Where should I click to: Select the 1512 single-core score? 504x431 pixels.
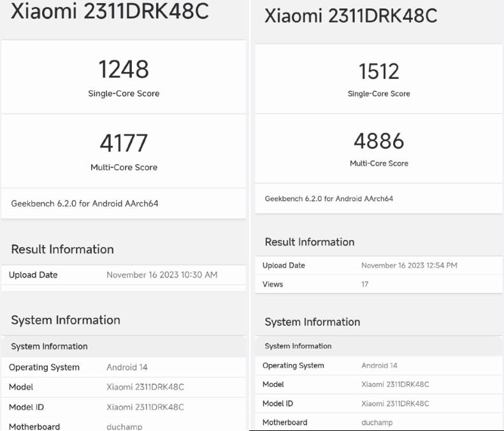coord(378,71)
